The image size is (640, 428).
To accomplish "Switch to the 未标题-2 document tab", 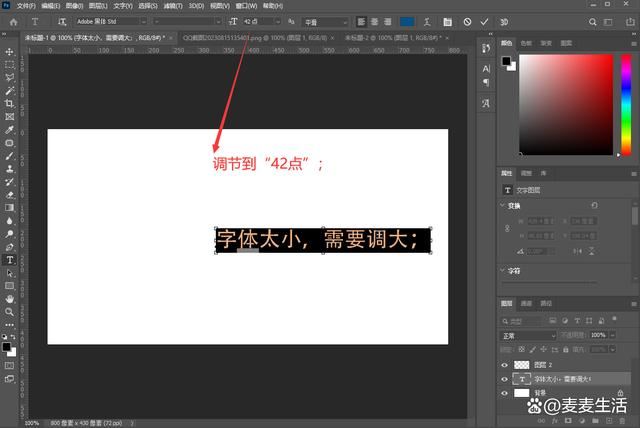I will [x=380, y=36].
